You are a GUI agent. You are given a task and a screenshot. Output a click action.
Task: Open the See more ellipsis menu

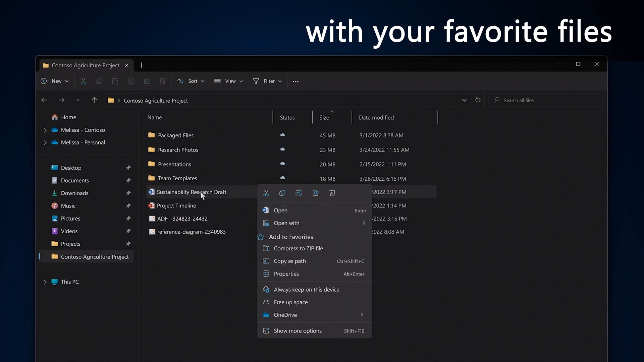pyautogui.click(x=296, y=81)
